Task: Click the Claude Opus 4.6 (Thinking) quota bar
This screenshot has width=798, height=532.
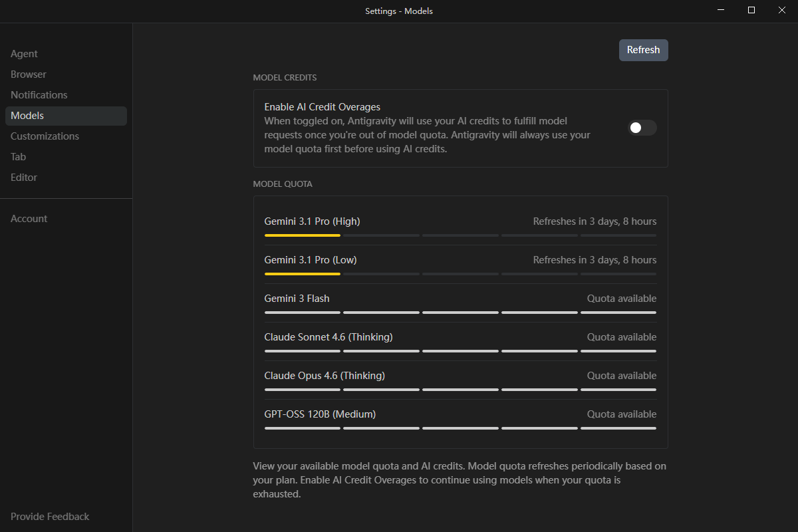Action: 460,390
